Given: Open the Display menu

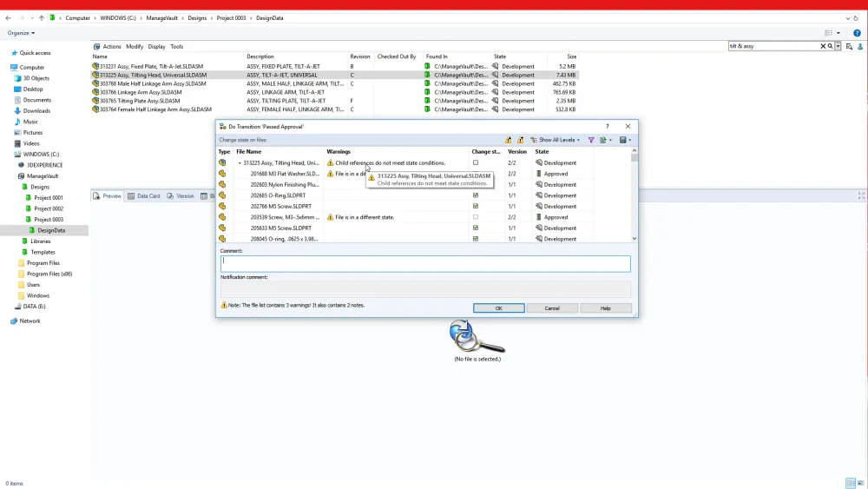Looking at the screenshot, I should point(156,47).
